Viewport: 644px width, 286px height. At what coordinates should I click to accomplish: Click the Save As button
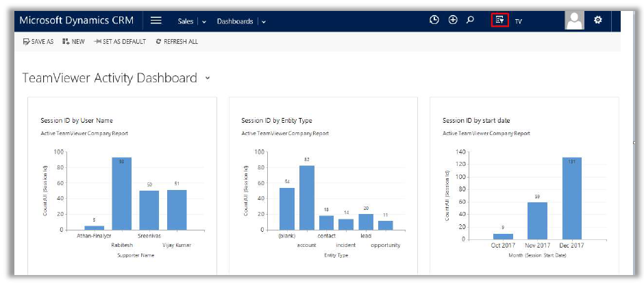(x=38, y=42)
